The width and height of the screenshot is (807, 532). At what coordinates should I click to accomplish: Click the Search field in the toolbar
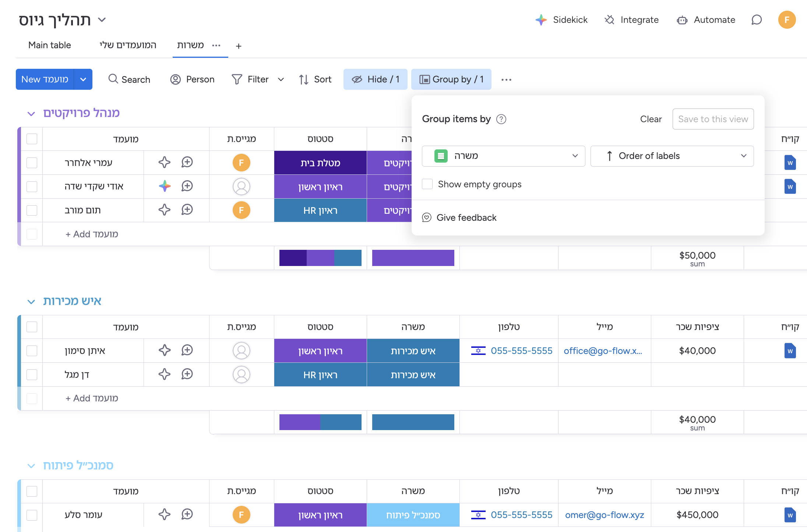[x=130, y=79]
